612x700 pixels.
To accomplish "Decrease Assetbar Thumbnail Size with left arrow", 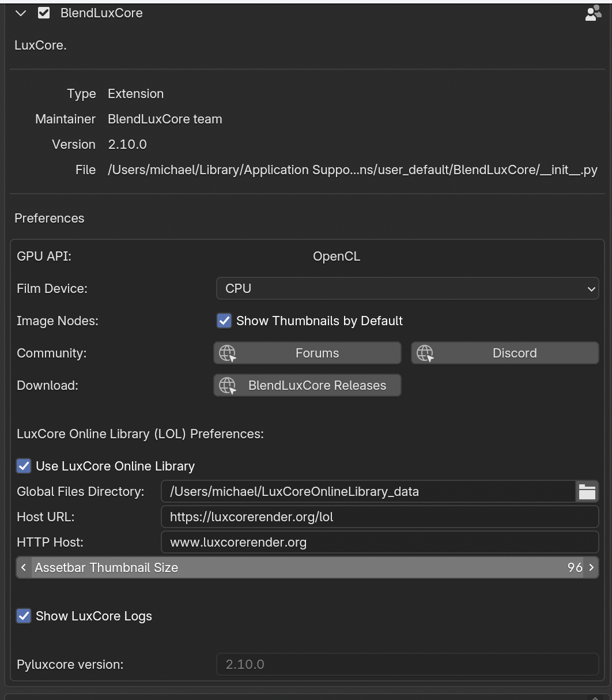I will point(24,568).
